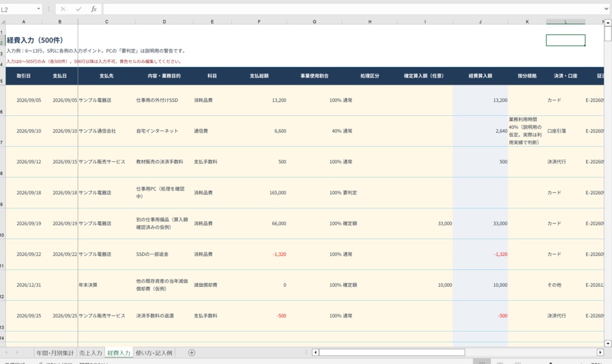The height and width of the screenshot is (364, 612).
Task: Click the confirm entry checkmark icon
Action: click(x=78, y=9)
